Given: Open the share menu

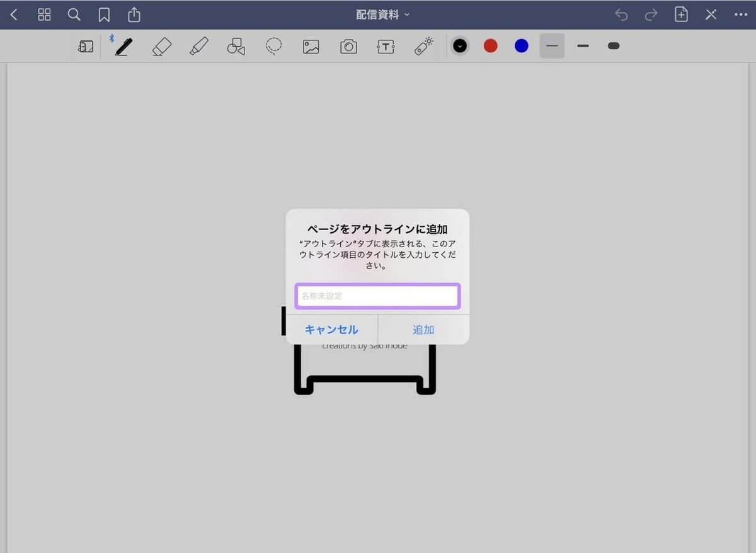Looking at the screenshot, I should 133,14.
